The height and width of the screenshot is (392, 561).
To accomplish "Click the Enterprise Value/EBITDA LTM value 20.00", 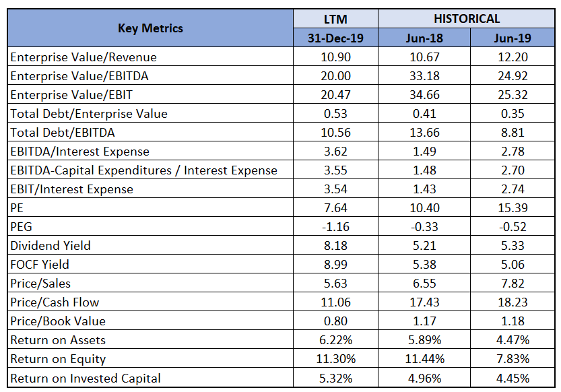I will click(335, 76).
